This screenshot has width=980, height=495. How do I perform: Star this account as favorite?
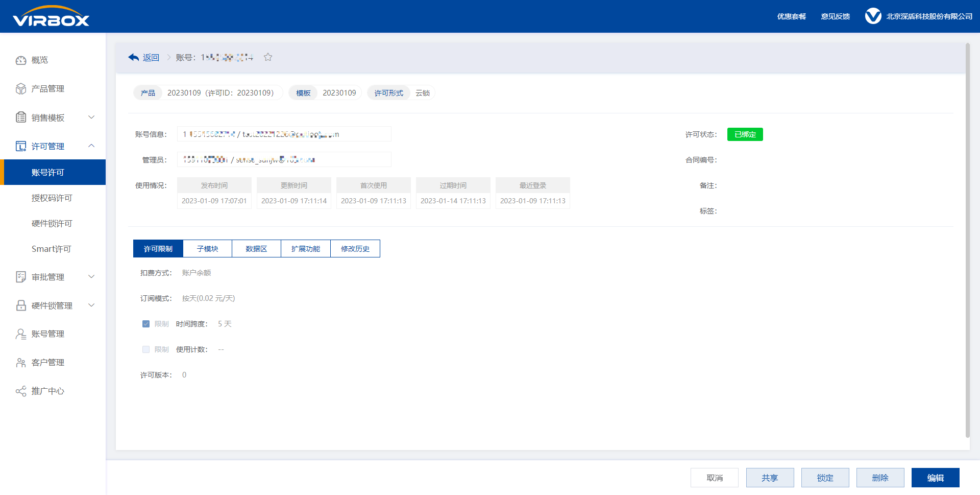(268, 57)
